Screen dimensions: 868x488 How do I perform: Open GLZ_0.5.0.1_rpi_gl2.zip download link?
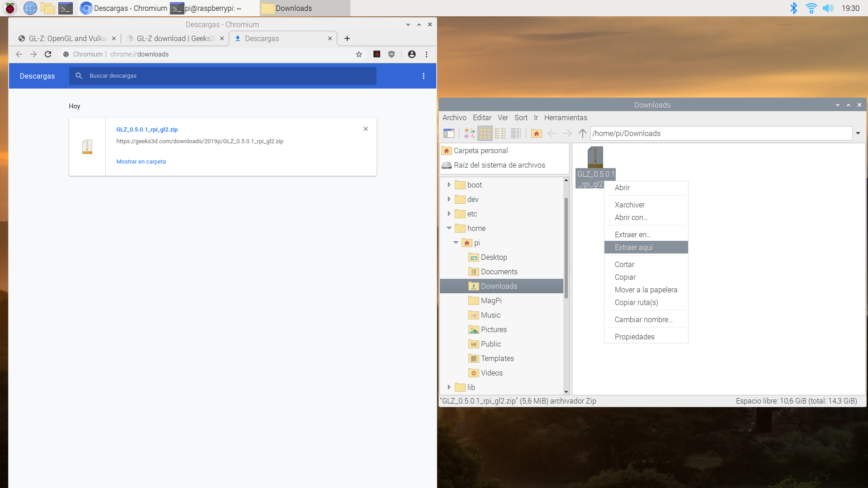[x=147, y=129]
